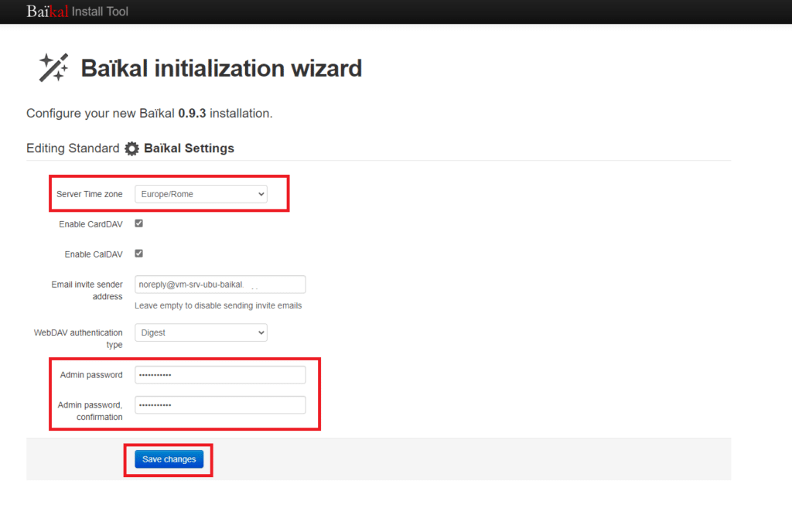
Task: Open the Server Time zone dropdown
Action: click(x=201, y=194)
